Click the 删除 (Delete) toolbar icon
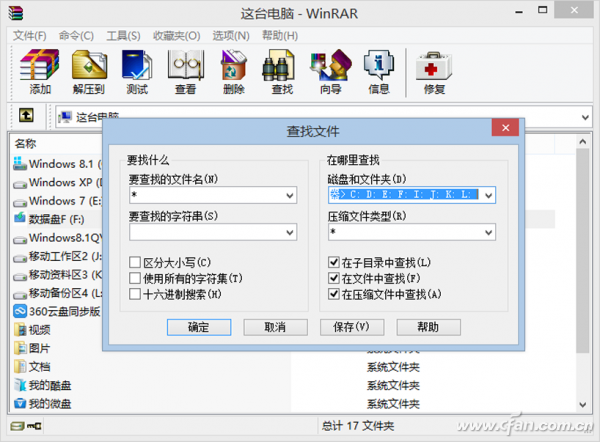Screen dimensions: 600x442 233,65
